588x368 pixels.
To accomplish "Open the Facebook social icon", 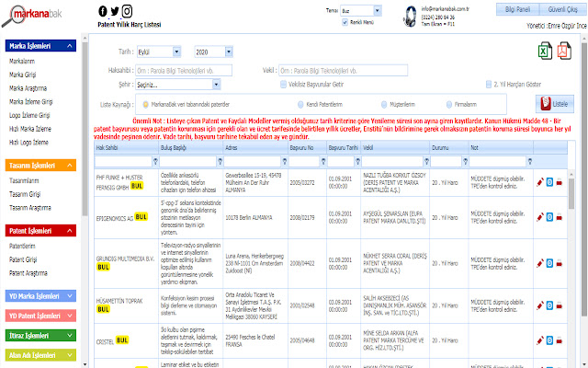I will (x=103, y=10).
